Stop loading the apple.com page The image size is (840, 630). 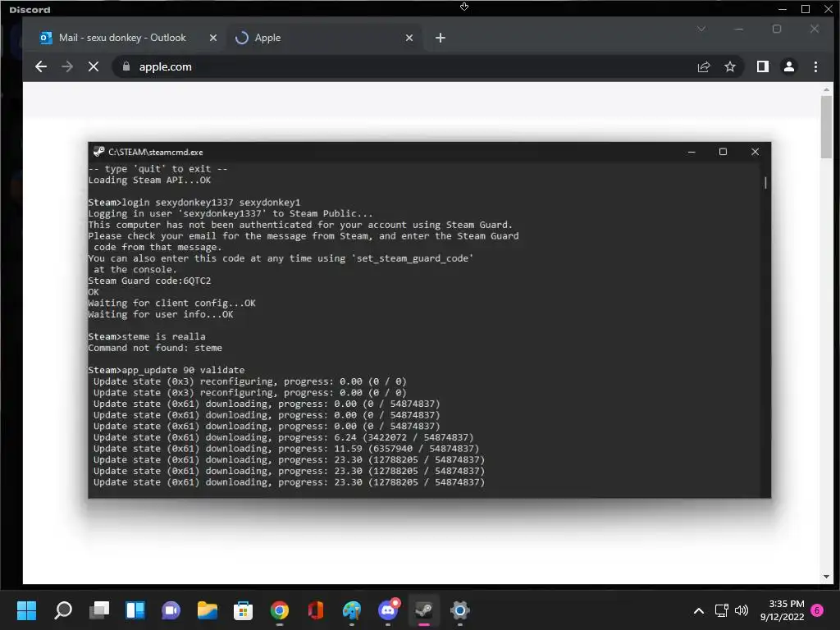tap(94, 66)
